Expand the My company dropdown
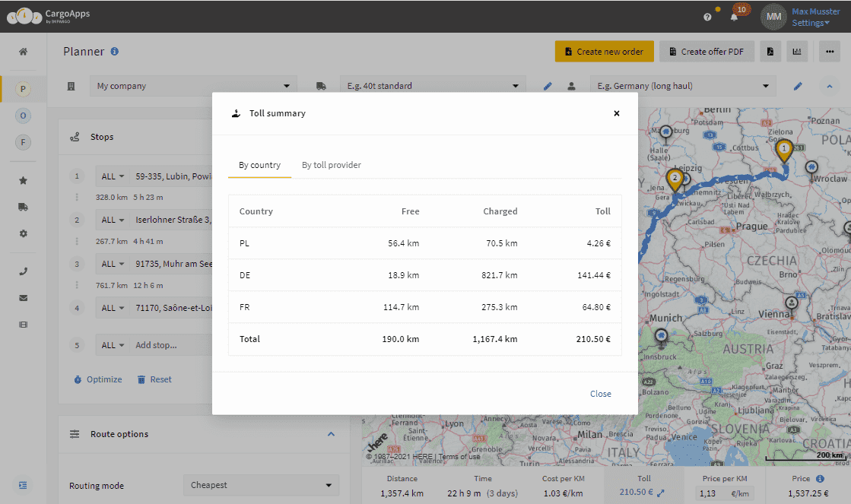This screenshot has width=851, height=504. [193, 86]
